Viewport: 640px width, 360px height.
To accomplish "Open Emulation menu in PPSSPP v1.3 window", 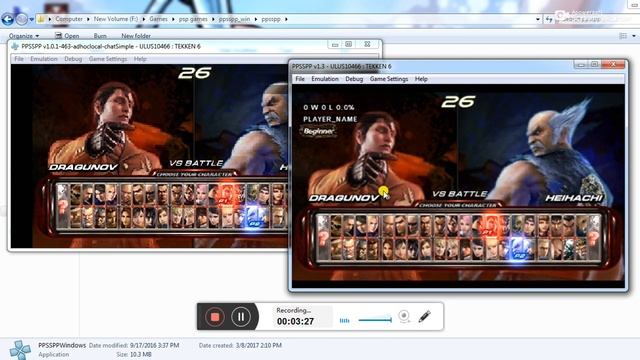I will 325,79.
